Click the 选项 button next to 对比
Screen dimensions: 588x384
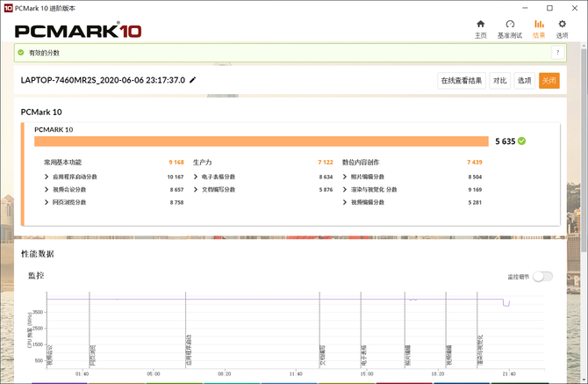coord(524,80)
